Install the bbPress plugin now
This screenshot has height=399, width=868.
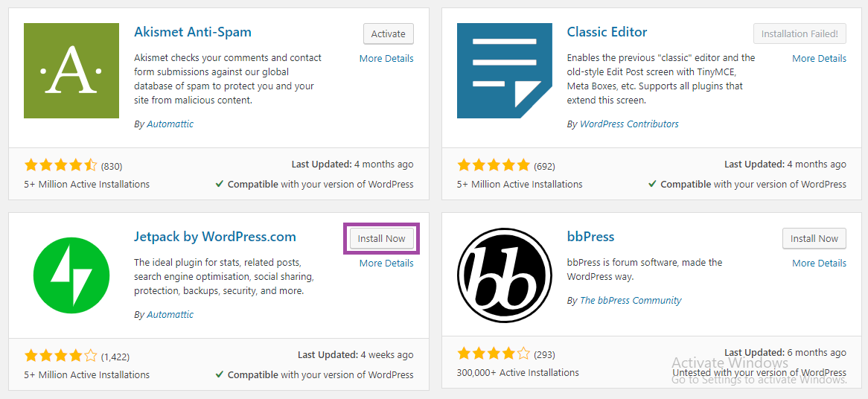(814, 238)
